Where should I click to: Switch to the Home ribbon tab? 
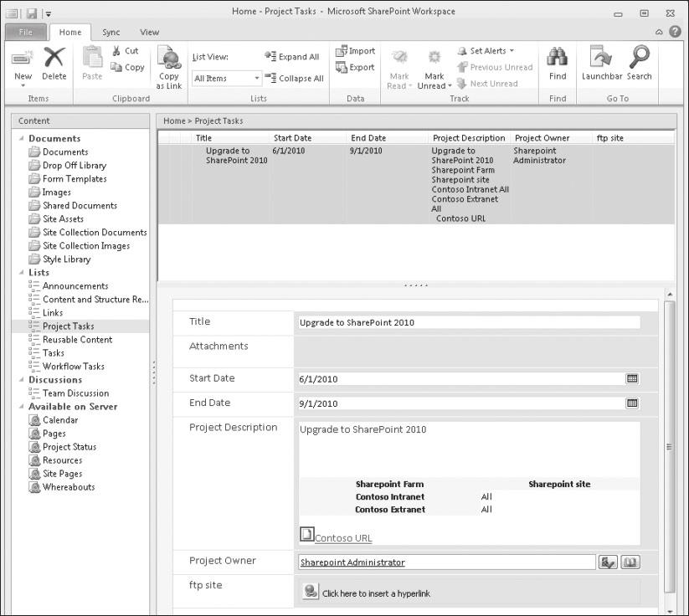[x=70, y=32]
